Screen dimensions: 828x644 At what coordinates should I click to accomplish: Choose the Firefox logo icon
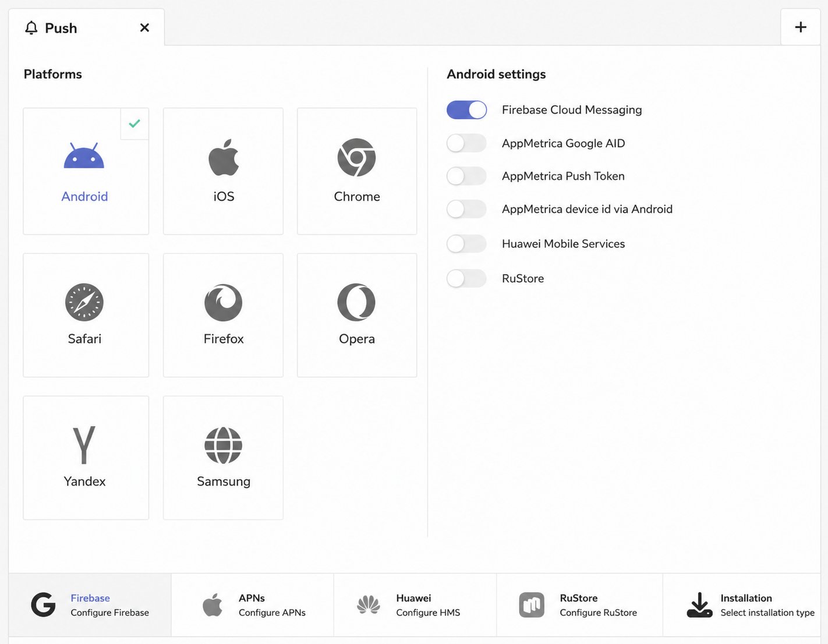click(224, 302)
